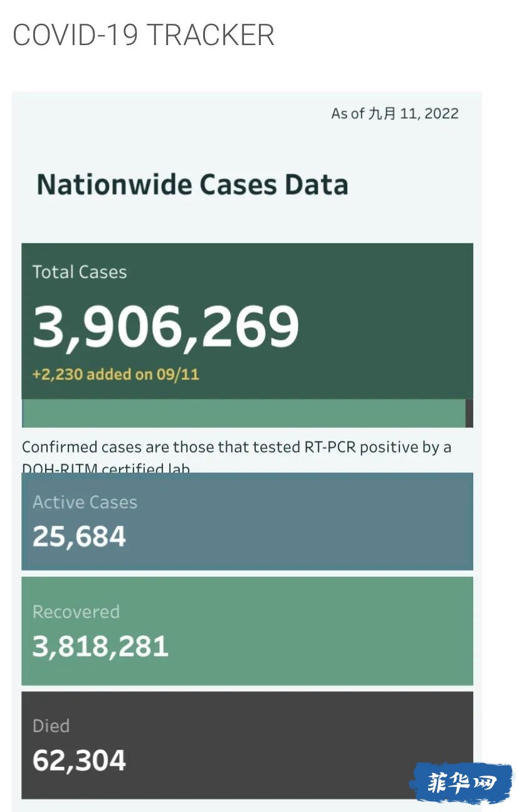
Task: Click the light green bar under Total Cases
Action: [244, 413]
